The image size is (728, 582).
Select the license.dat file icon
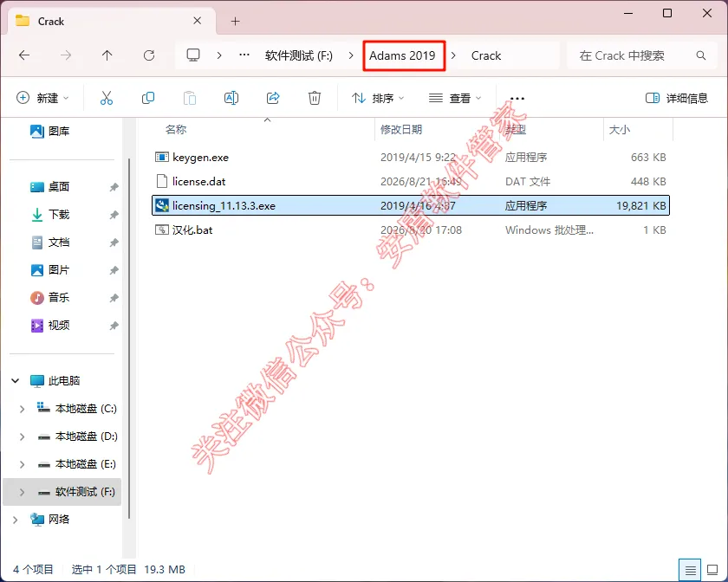coord(161,182)
